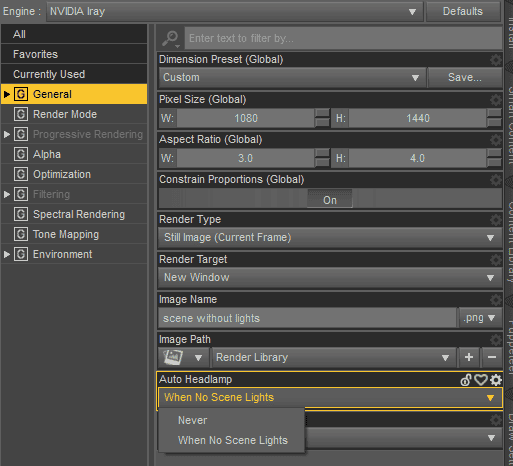513x466 pixels.
Task: Expand the General category arrow
Action: (6, 94)
